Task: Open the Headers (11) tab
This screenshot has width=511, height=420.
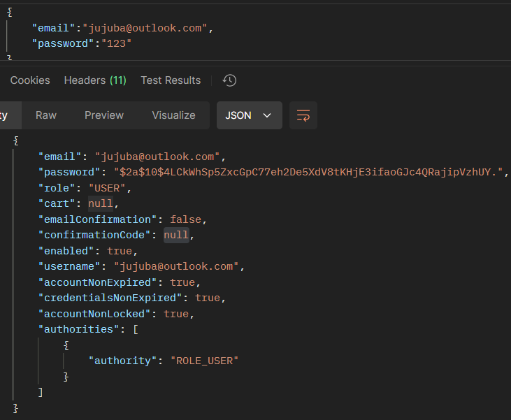Action: [95, 80]
